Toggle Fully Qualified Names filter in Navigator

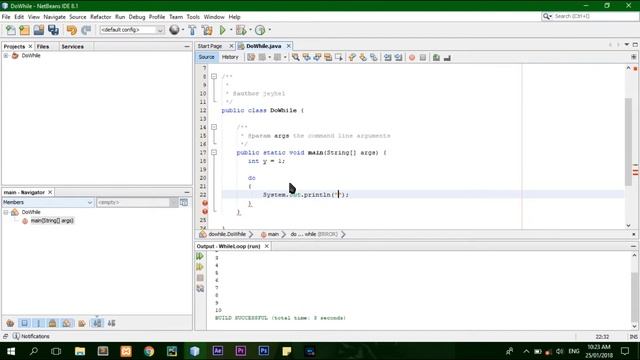[x=82, y=323]
